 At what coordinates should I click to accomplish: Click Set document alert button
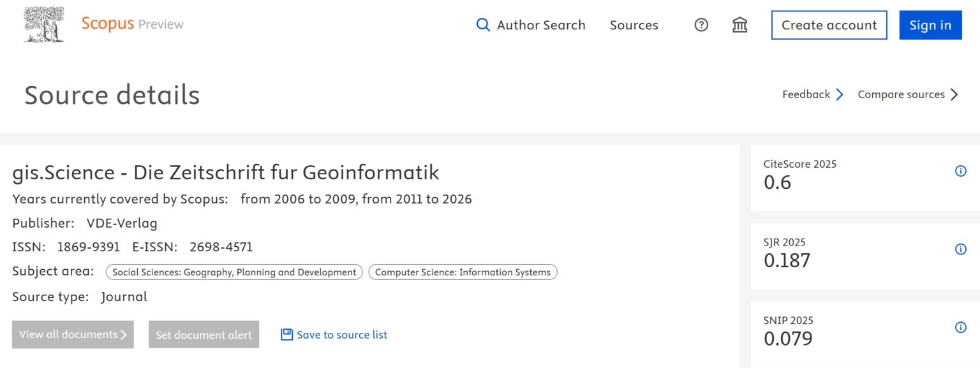tap(204, 335)
